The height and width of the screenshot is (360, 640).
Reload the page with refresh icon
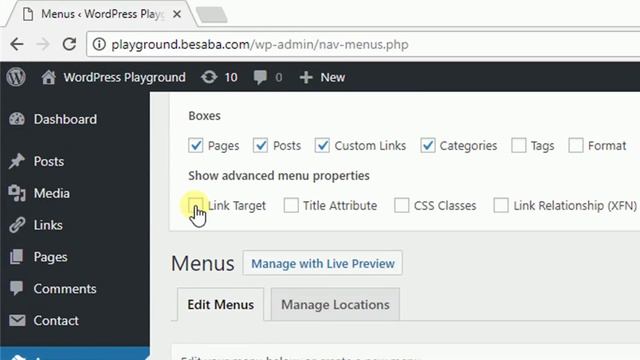69,44
